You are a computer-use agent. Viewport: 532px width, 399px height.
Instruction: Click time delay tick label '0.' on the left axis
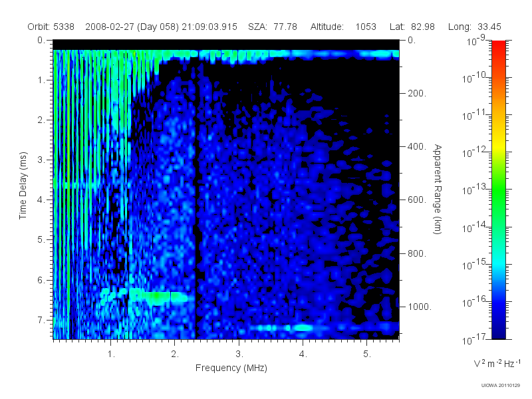(41, 40)
